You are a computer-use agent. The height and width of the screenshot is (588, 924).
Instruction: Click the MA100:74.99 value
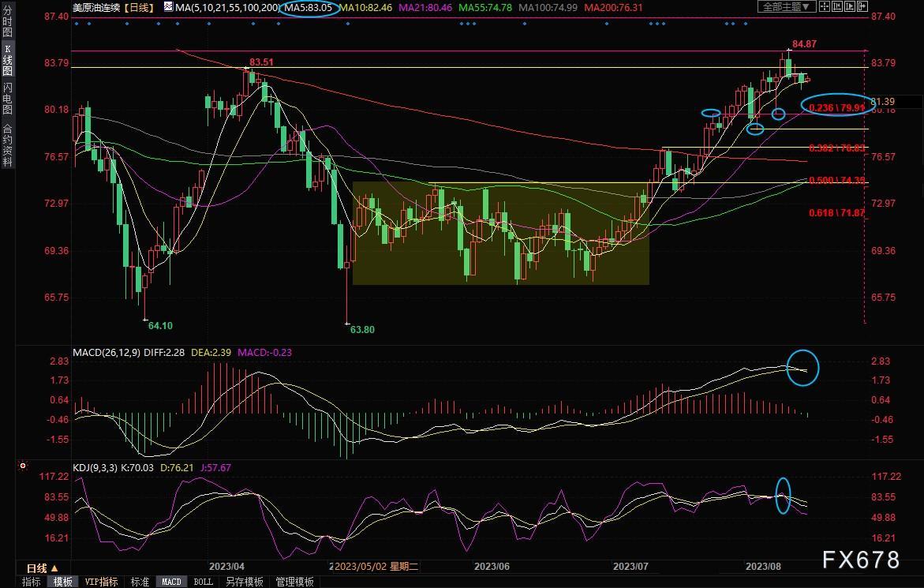[x=548, y=8]
